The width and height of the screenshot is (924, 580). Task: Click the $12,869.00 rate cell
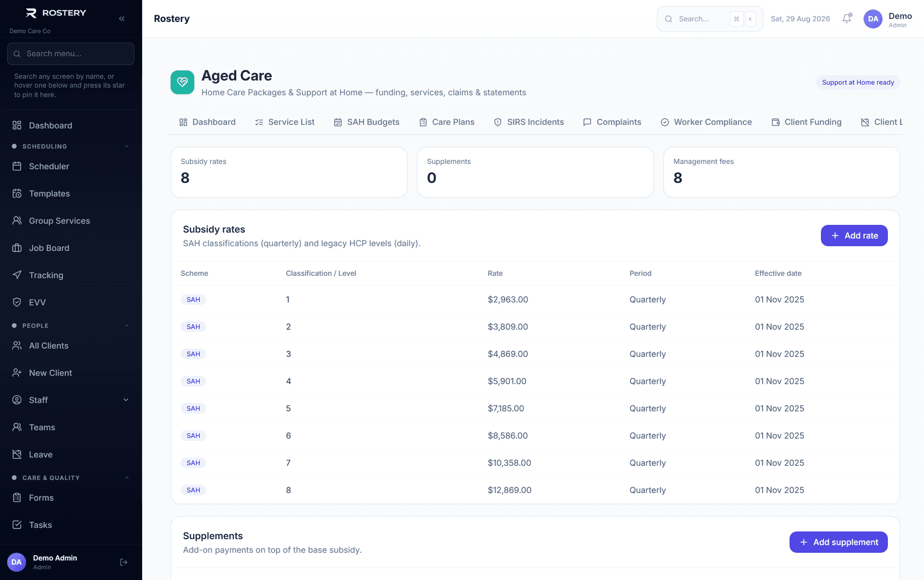coord(509,490)
